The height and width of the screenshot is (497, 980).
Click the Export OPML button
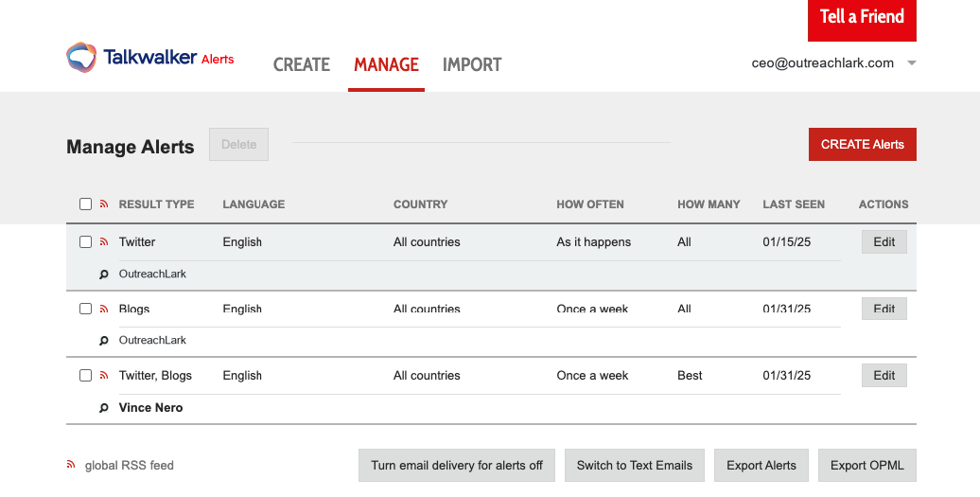coord(866,465)
